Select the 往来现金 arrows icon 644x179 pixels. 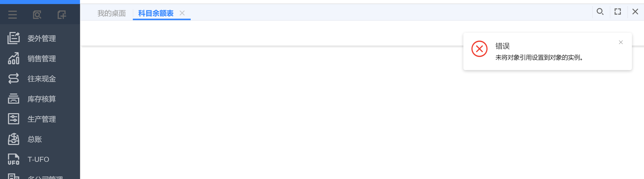[14, 78]
